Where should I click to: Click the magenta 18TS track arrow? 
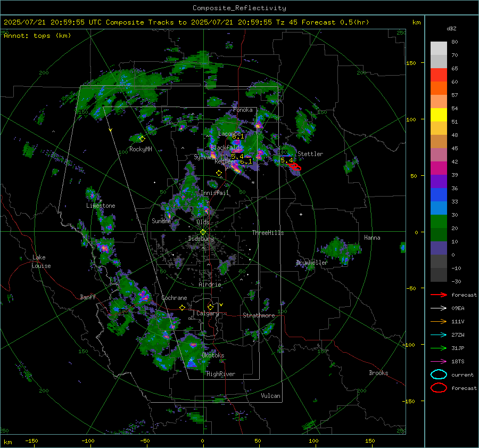pyautogui.click(x=439, y=362)
